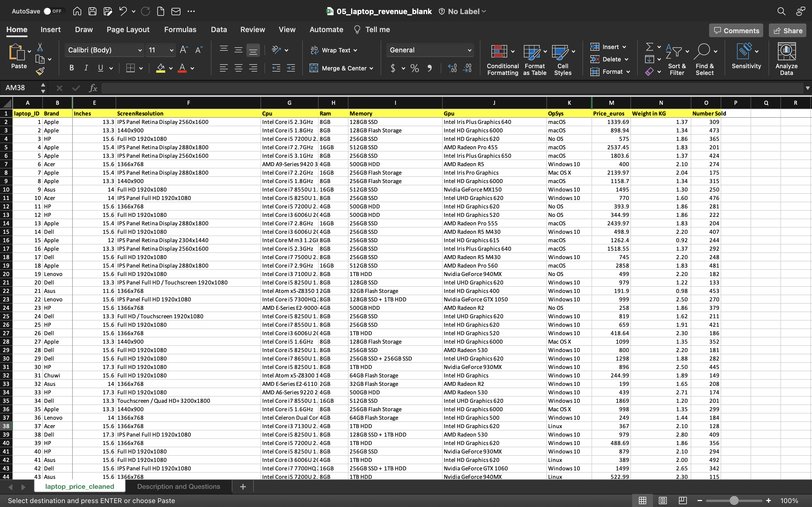
Task: Click the Share button
Action: pos(787,30)
